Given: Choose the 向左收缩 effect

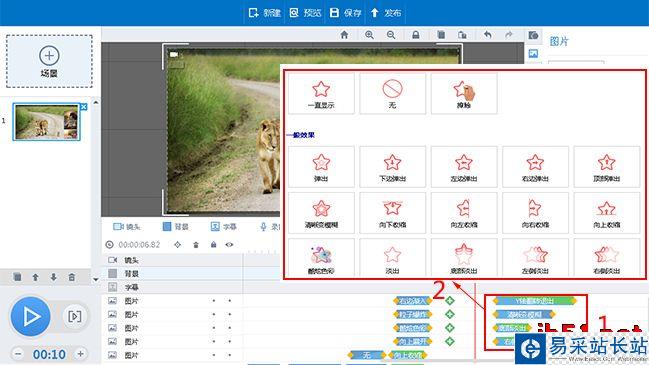Looking at the screenshot, I should pyautogui.click(x=464, y=213).
